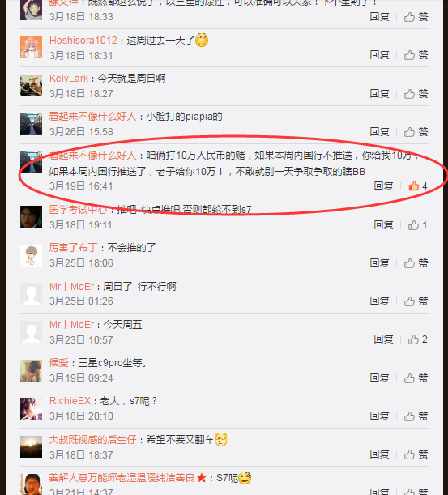The height and width of the screenshot is (495, 448).
Task: Reply to the circled 10万 bet comment
Action: point(383,186)
